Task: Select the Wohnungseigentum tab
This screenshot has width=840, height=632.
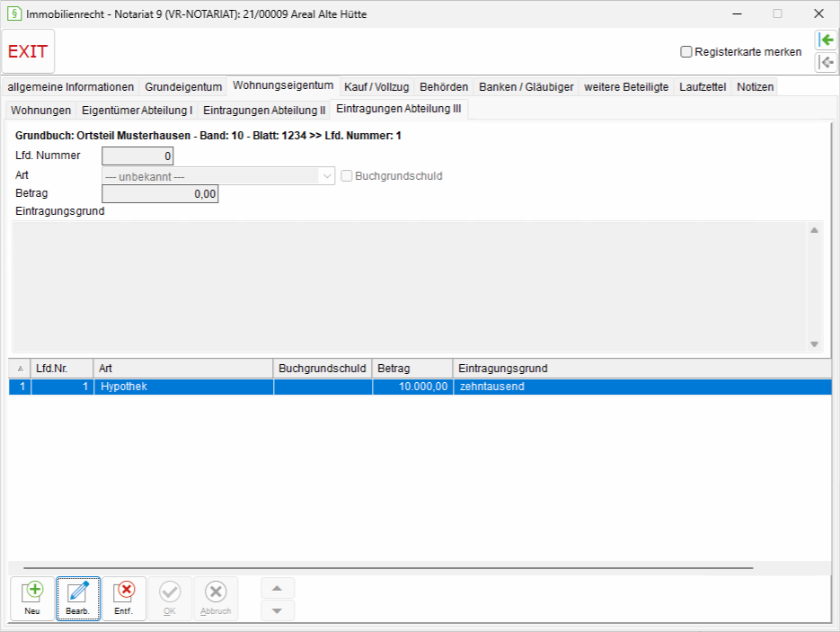Action: (283, 85)
